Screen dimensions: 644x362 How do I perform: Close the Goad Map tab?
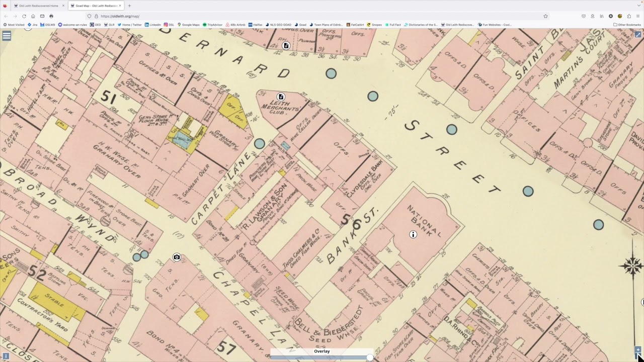click(x=120, y=6)
